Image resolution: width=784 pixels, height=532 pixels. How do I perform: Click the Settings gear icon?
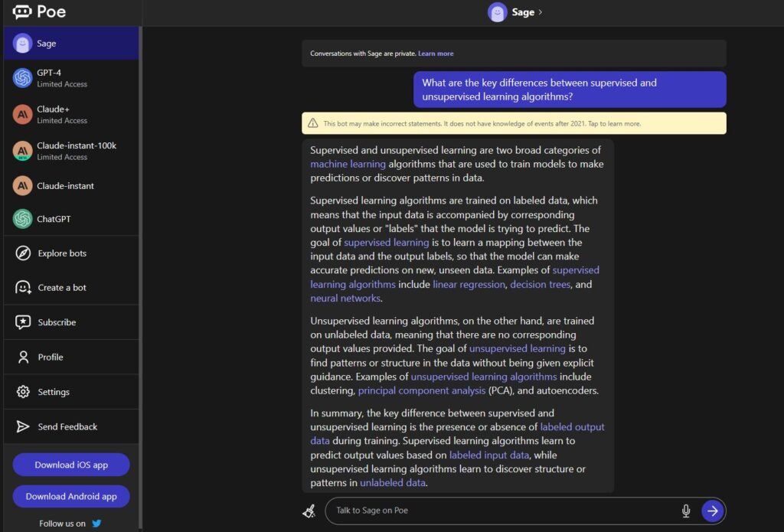[23, 392]
